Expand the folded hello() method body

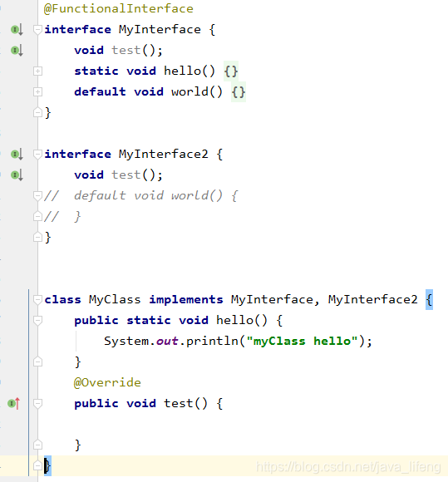(37, 71)
